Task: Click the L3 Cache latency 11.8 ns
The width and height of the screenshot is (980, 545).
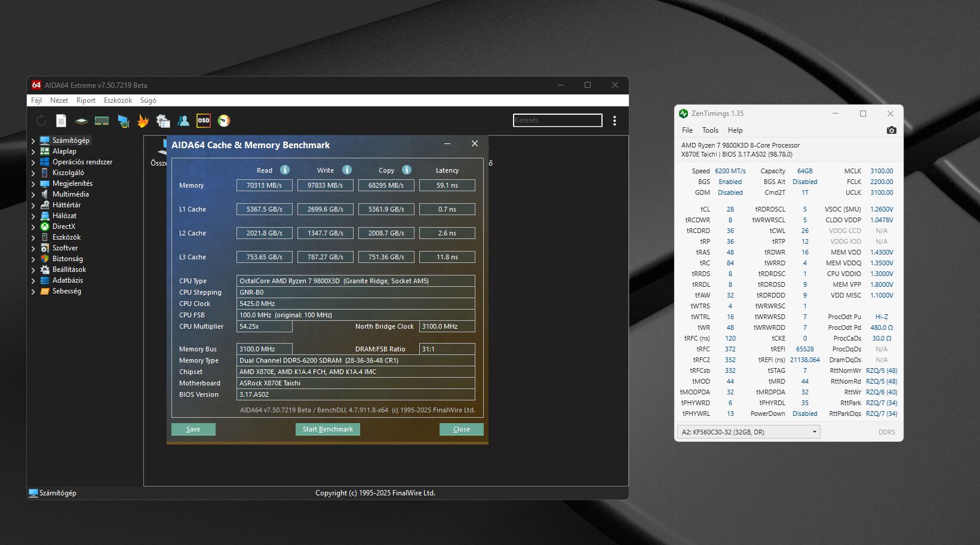Action: [447, 257]
